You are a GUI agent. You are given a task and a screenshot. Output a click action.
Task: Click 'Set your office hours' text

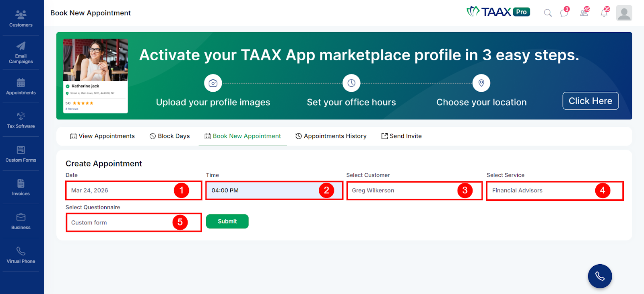[351, 103]
